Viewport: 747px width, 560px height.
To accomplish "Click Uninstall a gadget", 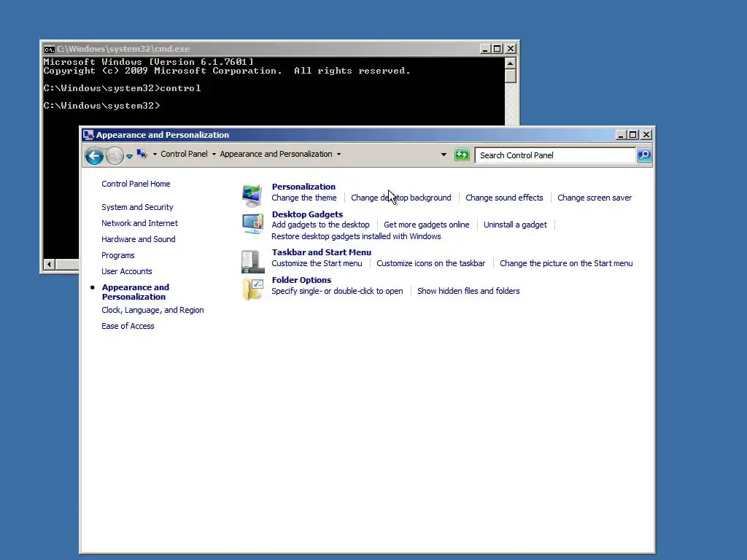I will click(515, 225).
